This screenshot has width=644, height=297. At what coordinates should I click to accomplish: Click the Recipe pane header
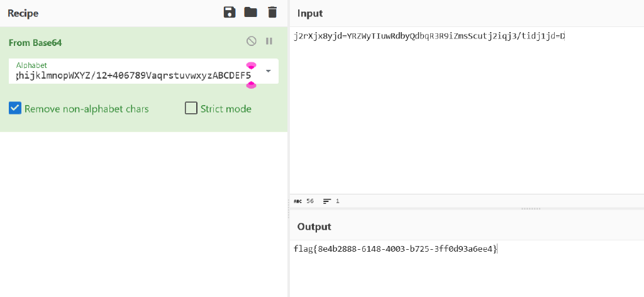pos(23,13)
